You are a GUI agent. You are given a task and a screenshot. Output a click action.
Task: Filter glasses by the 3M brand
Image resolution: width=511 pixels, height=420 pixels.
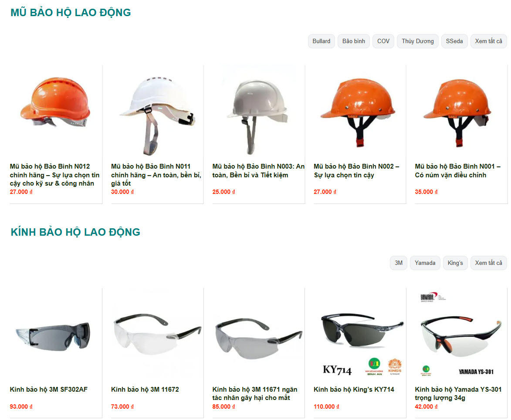coord(399,263)
